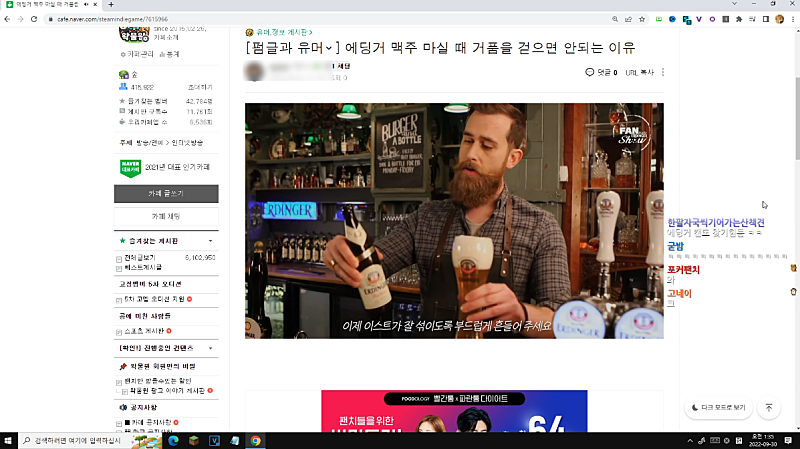Click the blurred author avatar
Image resolution: width=800 pixels, height=449 pixels.
click(x=254, y=71)
